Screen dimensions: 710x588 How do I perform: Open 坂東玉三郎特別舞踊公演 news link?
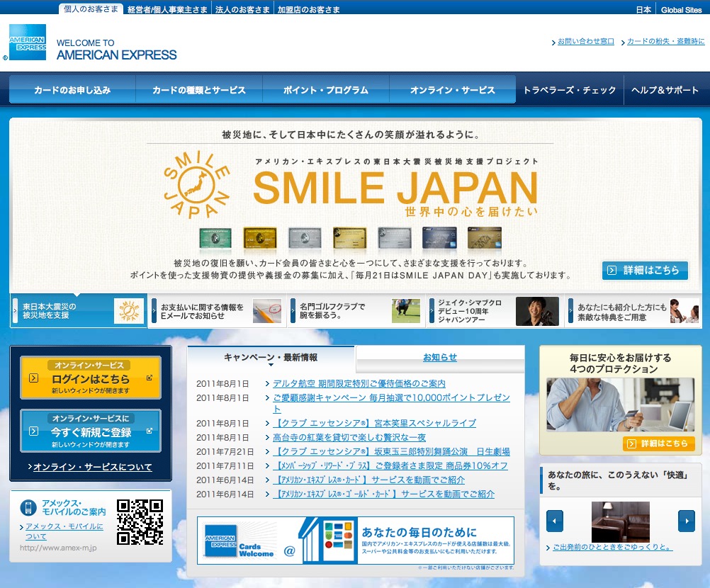click(x=391, y=451)
